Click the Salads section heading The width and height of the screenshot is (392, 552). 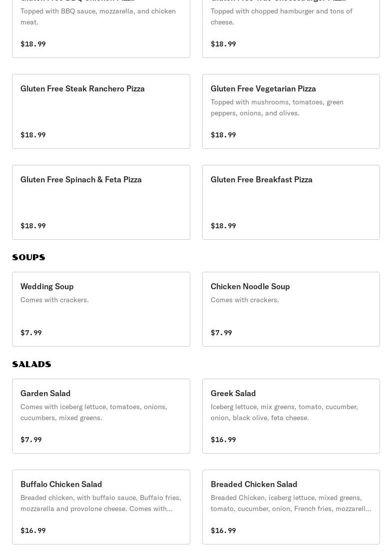pos(31,364)
